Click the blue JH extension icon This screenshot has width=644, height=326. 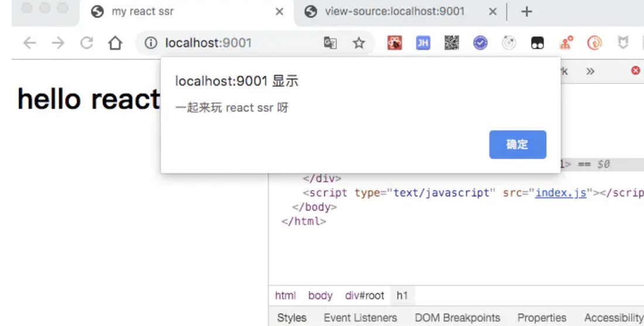coord(423,43)
